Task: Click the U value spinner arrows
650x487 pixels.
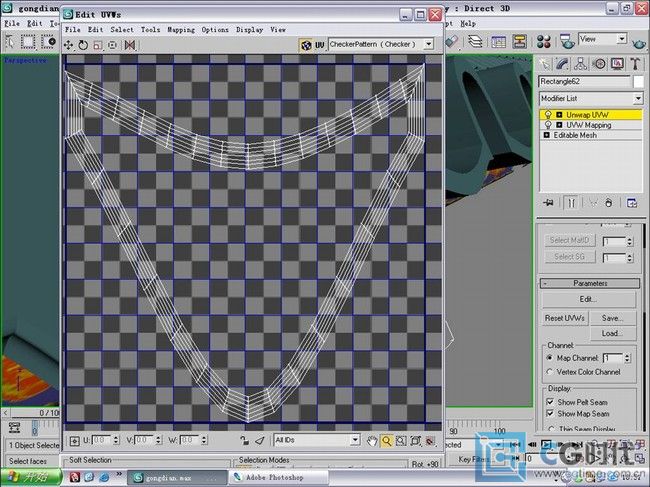Action: pyautogui.click(x=116, y=440)
